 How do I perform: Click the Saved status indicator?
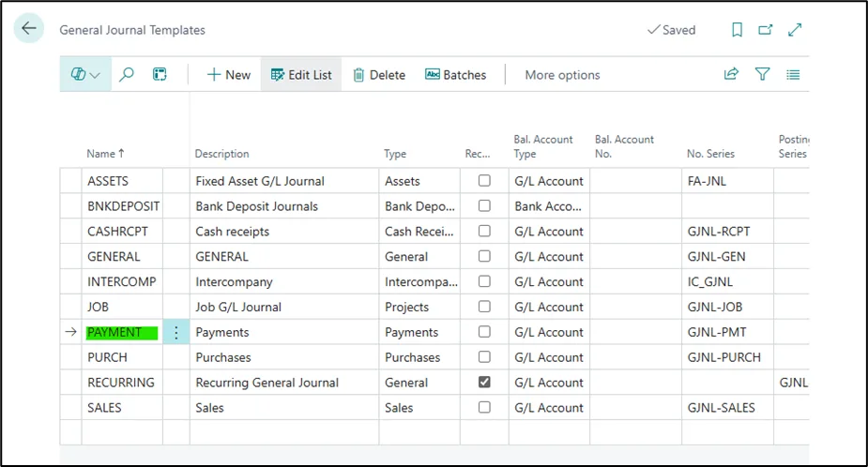pyautogui.click(x=672, y=30)
